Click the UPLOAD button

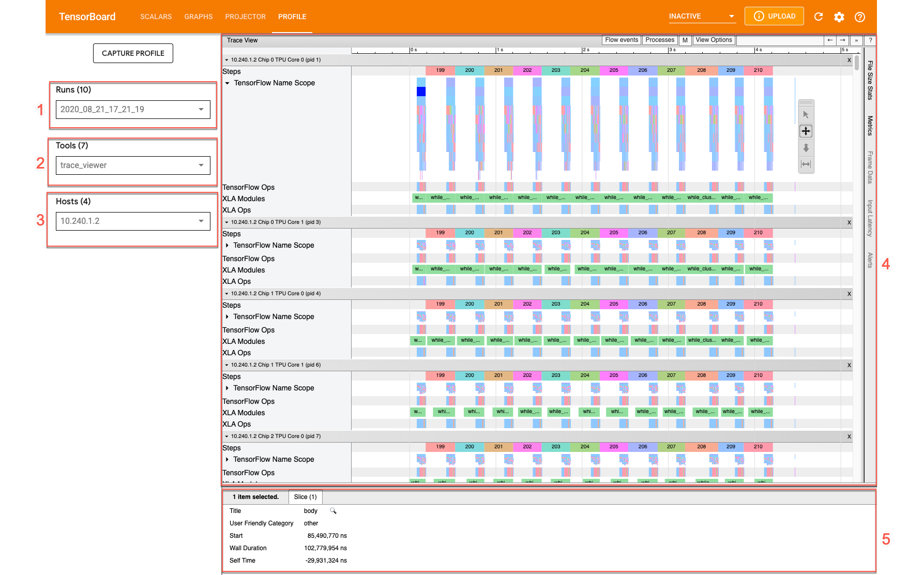[774, 16]
